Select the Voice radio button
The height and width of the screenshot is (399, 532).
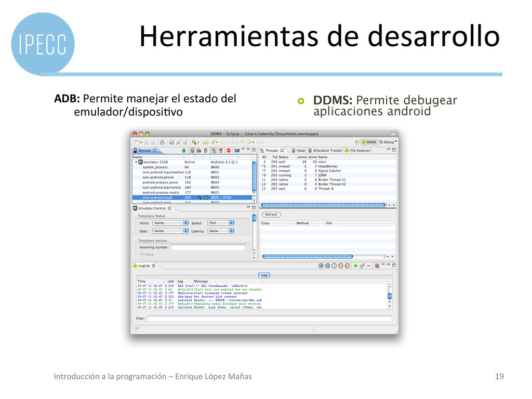click(x=141, y=254)
